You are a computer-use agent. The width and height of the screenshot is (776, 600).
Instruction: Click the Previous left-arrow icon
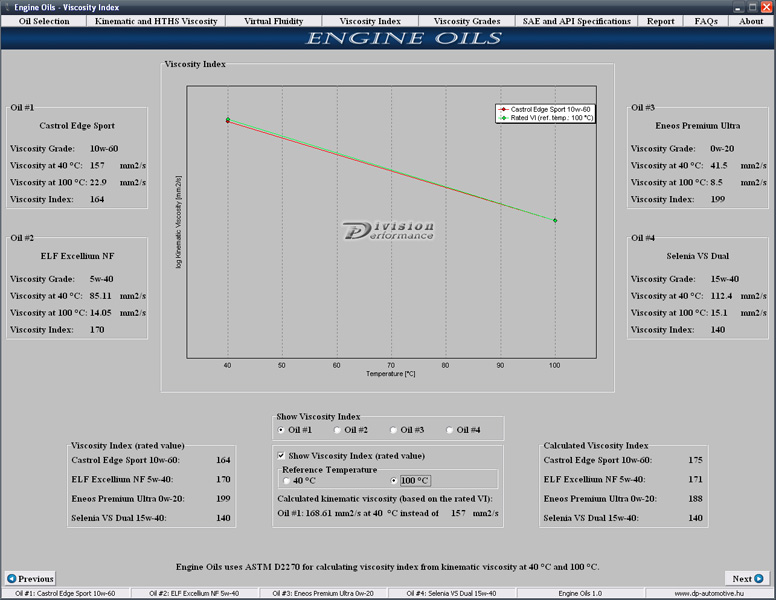click(12, 578)
